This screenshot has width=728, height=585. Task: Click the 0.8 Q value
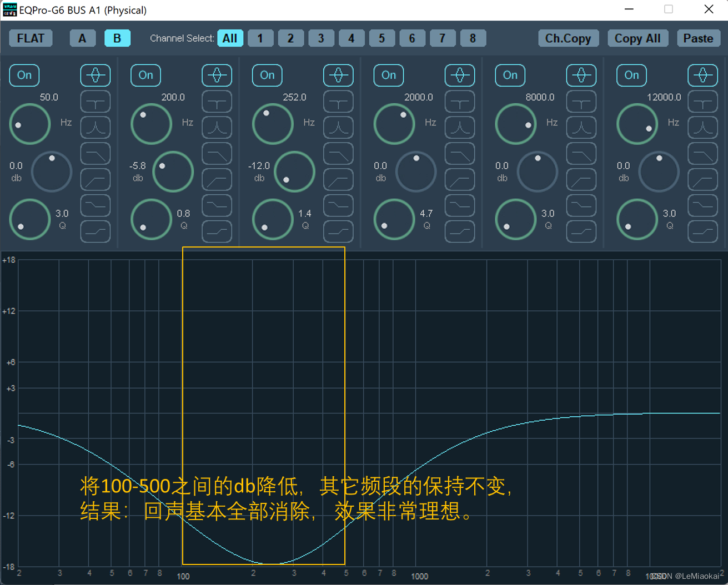[x=183, y=213]
